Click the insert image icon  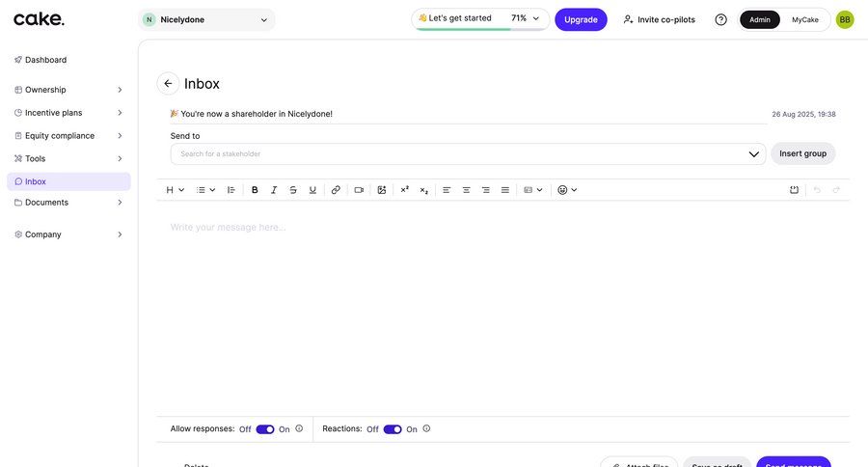pyautogui.click(x=382, y=190)
